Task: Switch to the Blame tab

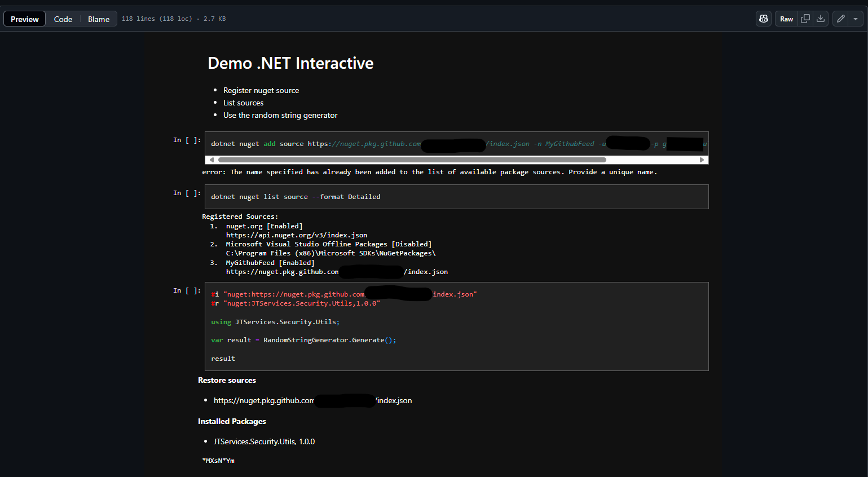Action: 99,19
